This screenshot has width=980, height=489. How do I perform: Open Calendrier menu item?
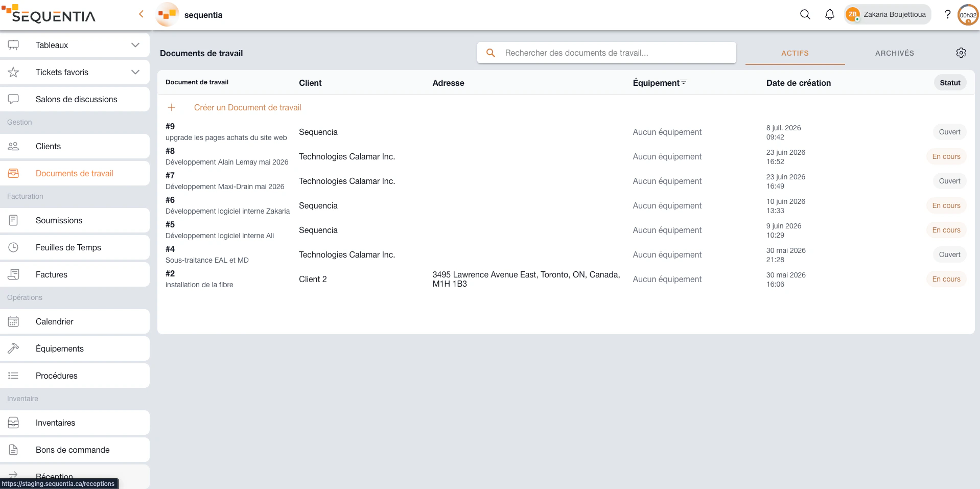pyautogui.click(x=75, y=321)
